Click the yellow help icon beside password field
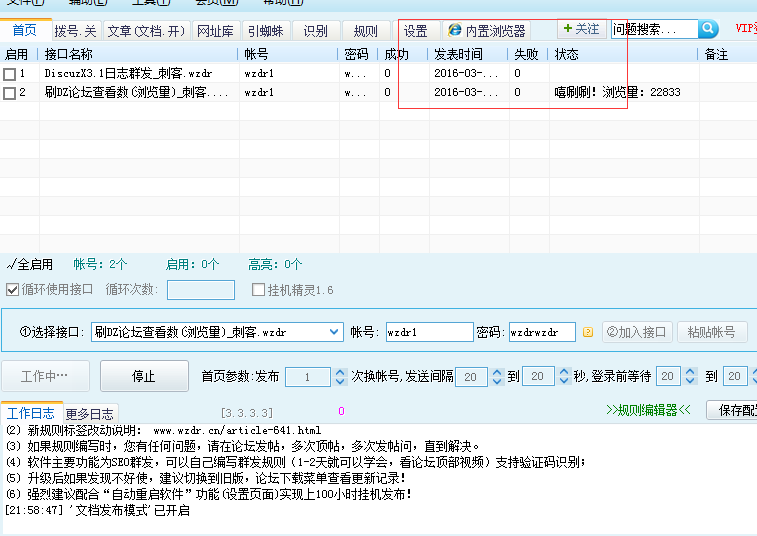 [x=588, y=332]
